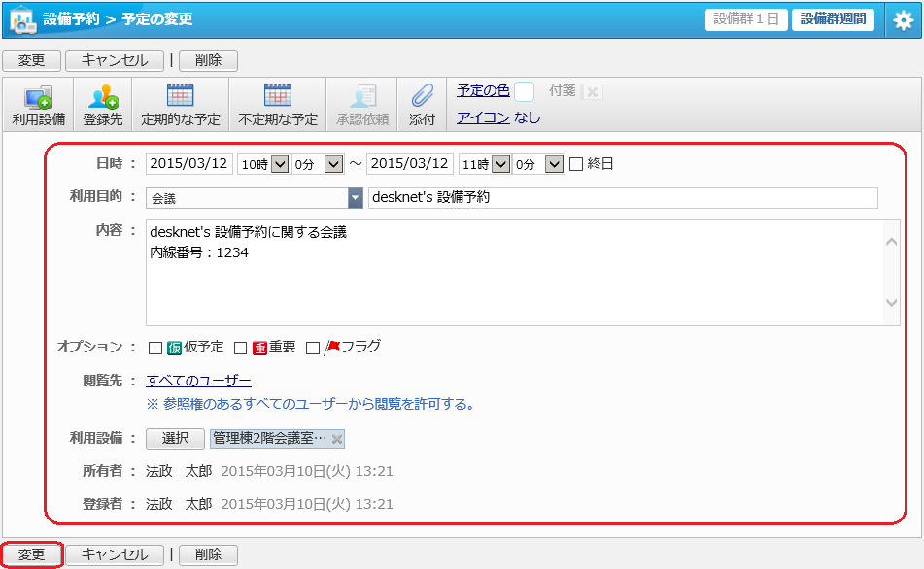Click the top キャンセル cancel button
The image size is (924, 569).
point(115,60)
